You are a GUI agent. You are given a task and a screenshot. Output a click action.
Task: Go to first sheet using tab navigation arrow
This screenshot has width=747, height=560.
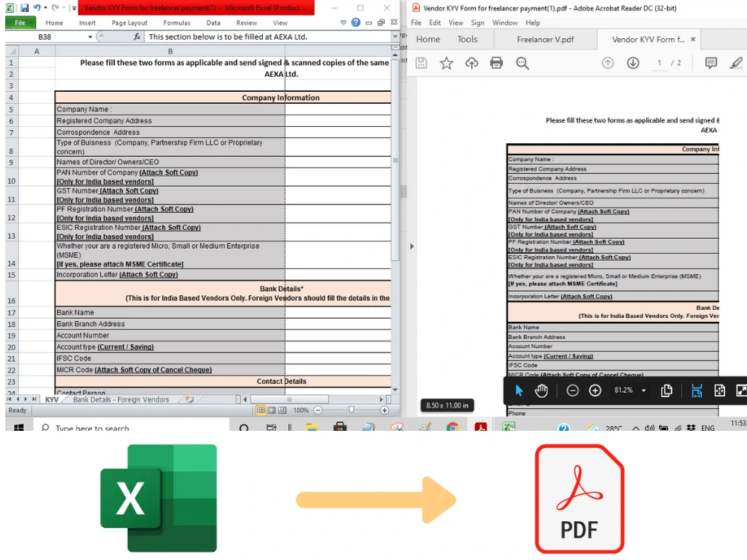pos(9,399)
